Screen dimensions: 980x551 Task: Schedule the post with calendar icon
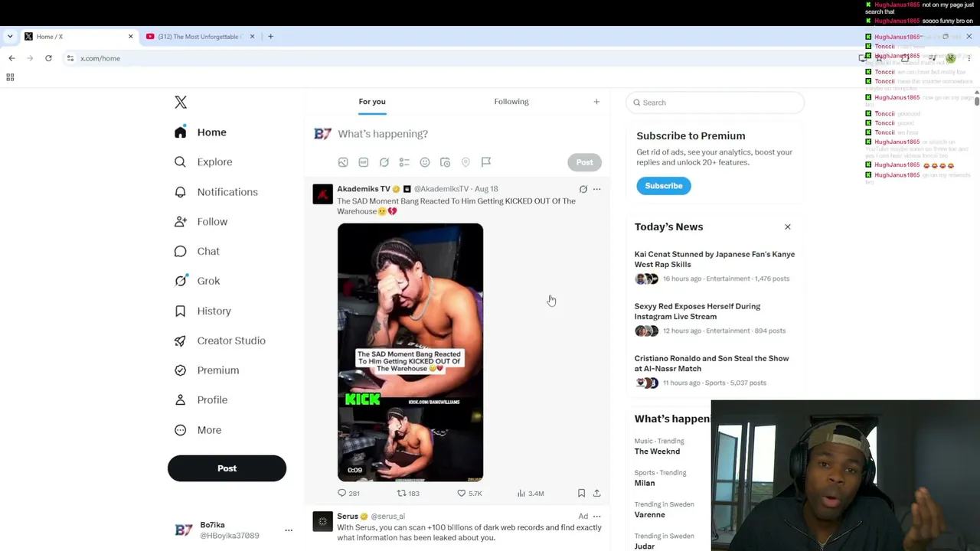(x=445, y=162)
